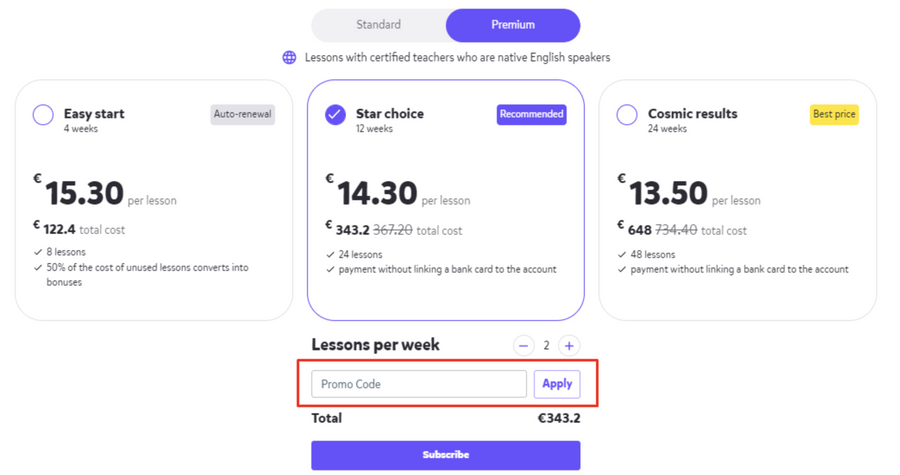900x475 pixels.
Task: Choose the Cosmic results radio button
Action: tap(627, 115)
